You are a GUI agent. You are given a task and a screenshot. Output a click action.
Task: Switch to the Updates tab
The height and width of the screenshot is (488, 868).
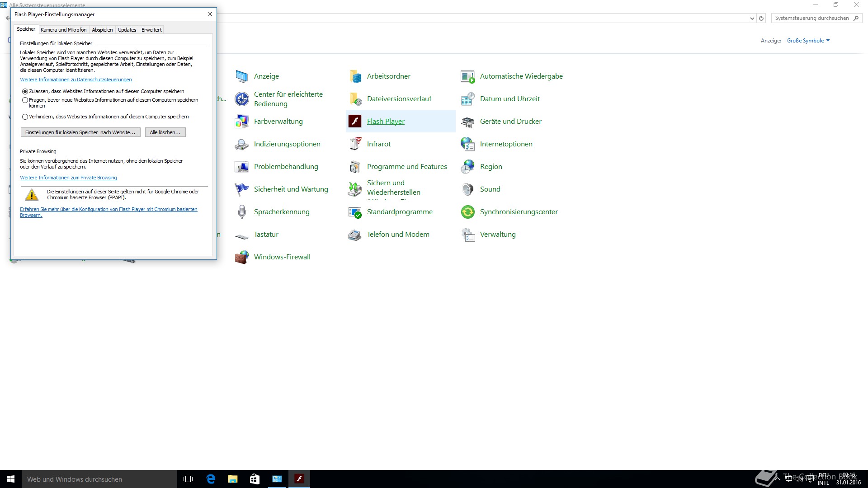click(127, 30)
